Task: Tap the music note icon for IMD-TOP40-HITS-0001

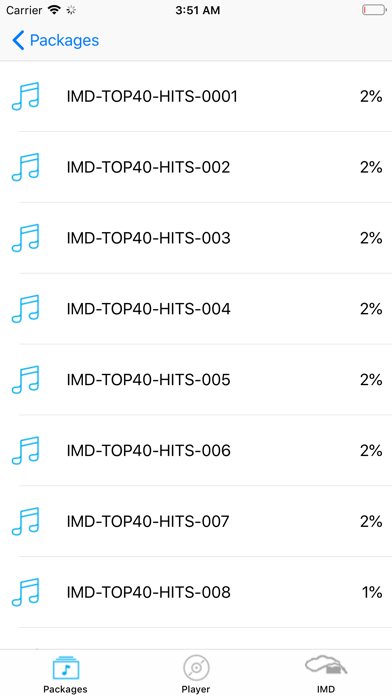Action: pos(25,96)
